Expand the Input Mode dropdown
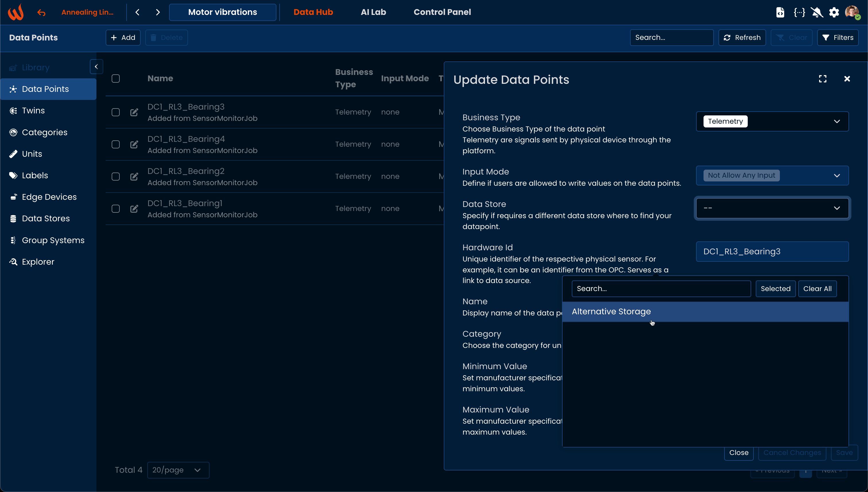Screen dimensions: 868x492 (x=772, y=175)
